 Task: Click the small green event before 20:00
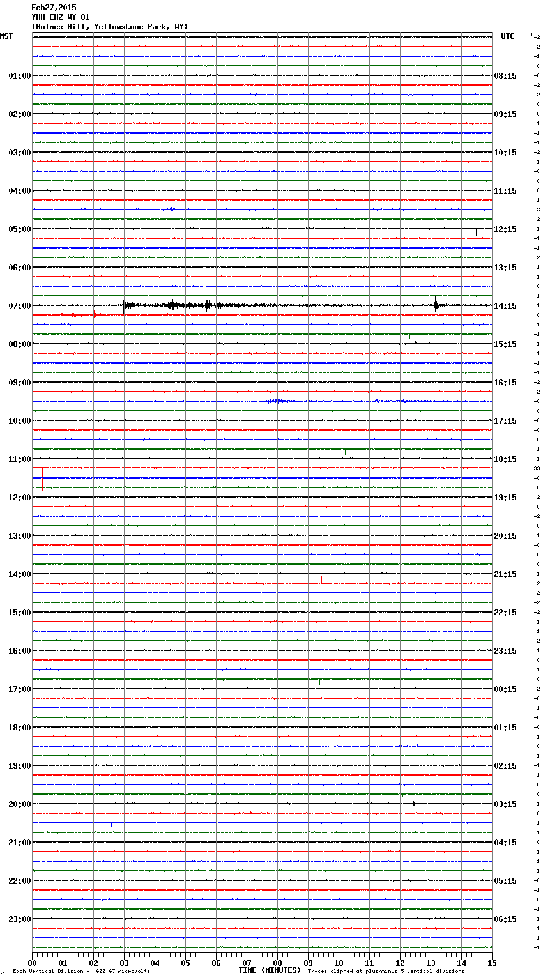pos(402,793)
